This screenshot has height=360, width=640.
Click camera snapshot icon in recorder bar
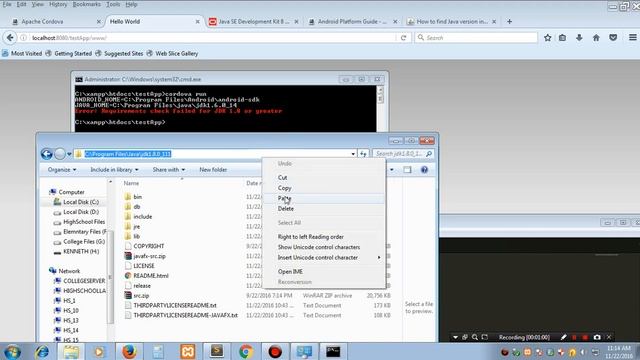click(x=597, y=337)
